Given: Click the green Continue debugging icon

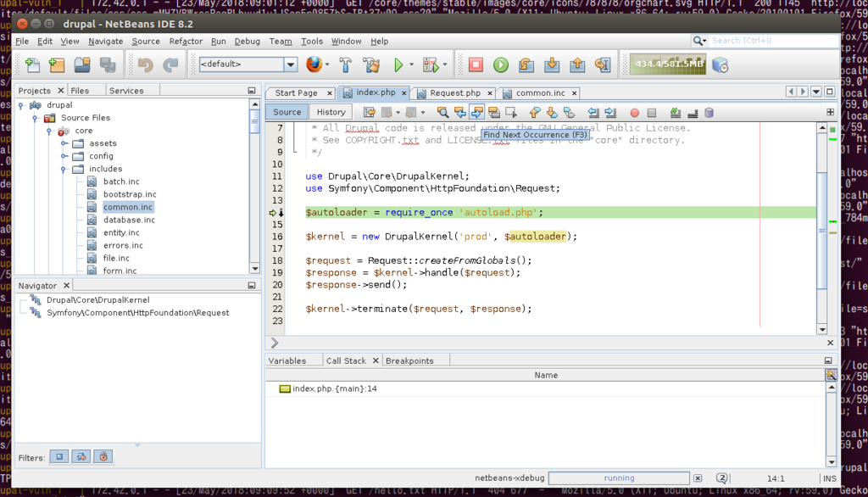Looking at the screenshot, I should (x=501, y=64).
